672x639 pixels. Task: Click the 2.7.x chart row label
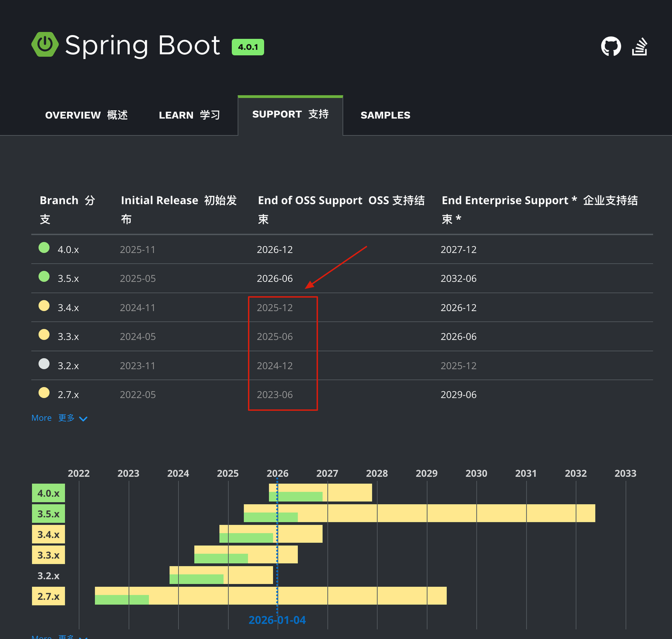[49, 596]
